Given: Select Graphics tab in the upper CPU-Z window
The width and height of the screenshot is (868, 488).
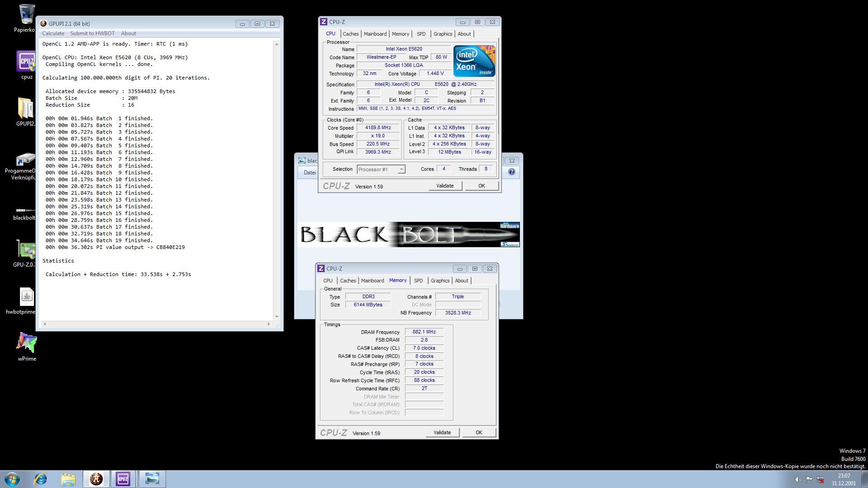Looking at the screenshot, I should pos(443,34).
